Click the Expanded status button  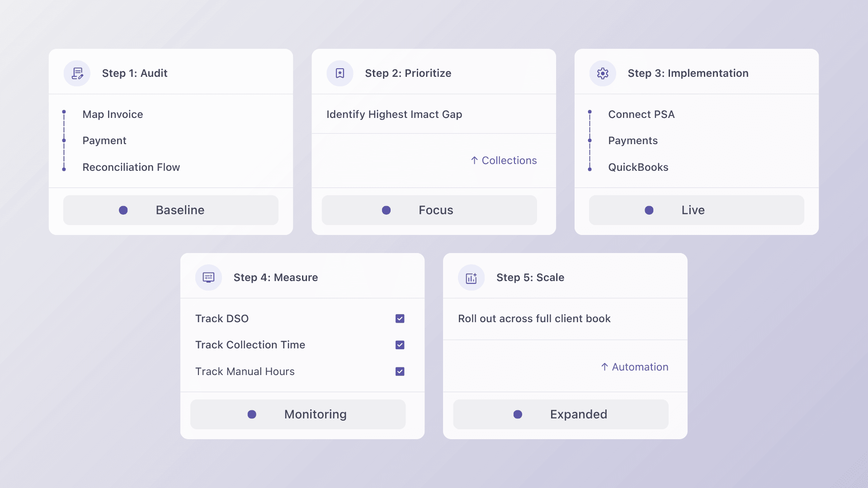[561, 414]
